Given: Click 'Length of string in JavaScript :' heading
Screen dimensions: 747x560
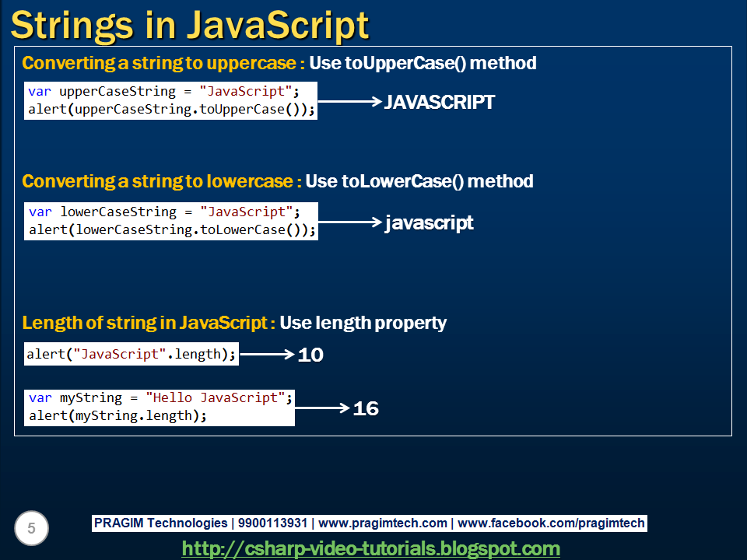Looking at the screenshot, I should (x=149, y=323).
